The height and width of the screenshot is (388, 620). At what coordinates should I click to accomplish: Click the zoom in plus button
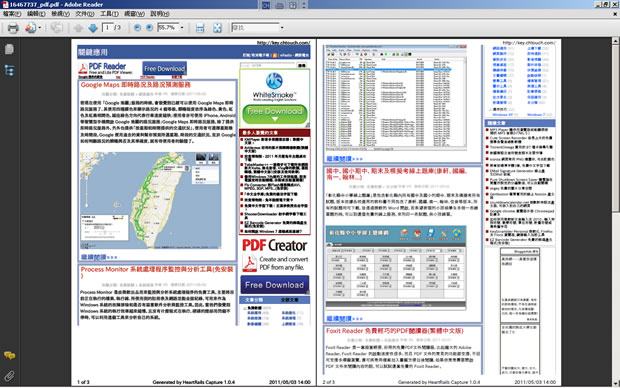[x=149, y=28]
